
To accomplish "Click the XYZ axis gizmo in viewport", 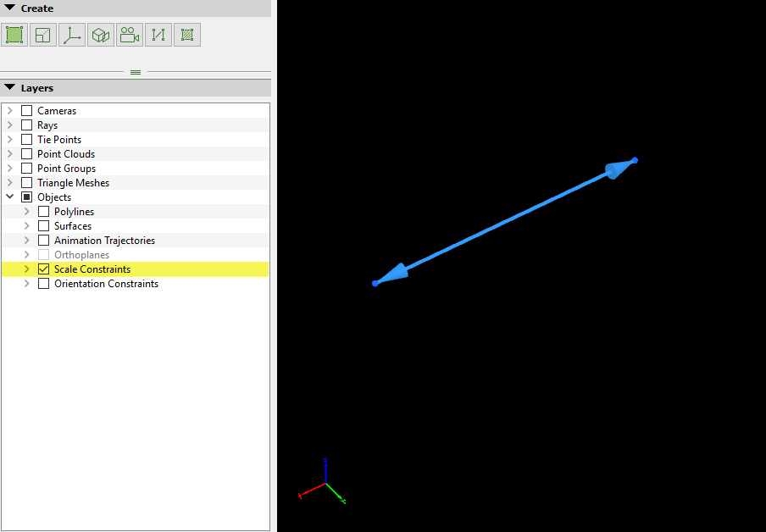I will pos(323,485).
